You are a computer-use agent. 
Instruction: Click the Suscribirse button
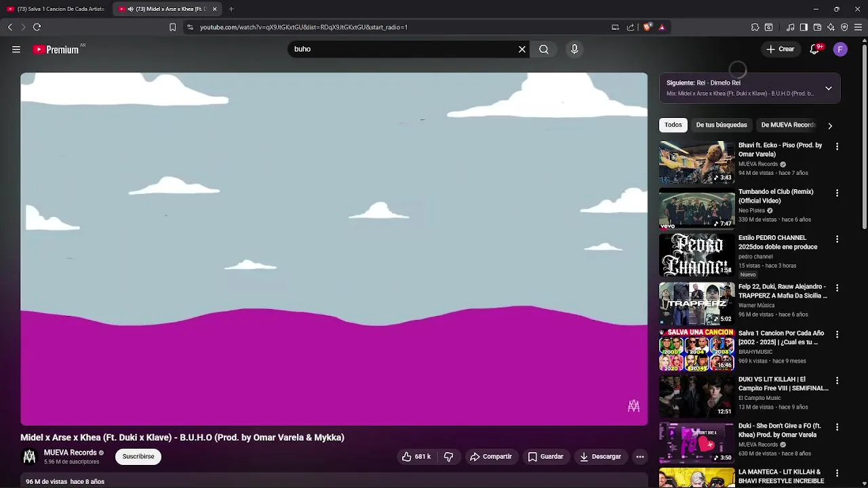[x=138, y=457]
